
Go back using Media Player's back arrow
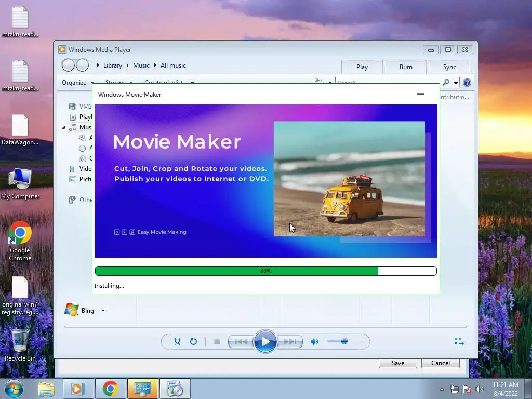pyautogui.click(x=68, y=65)
